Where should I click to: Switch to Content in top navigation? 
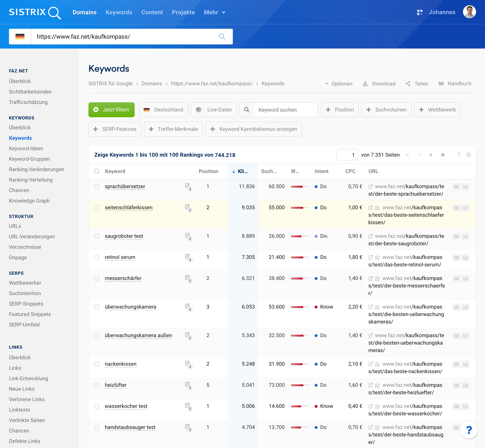(152, 12)
